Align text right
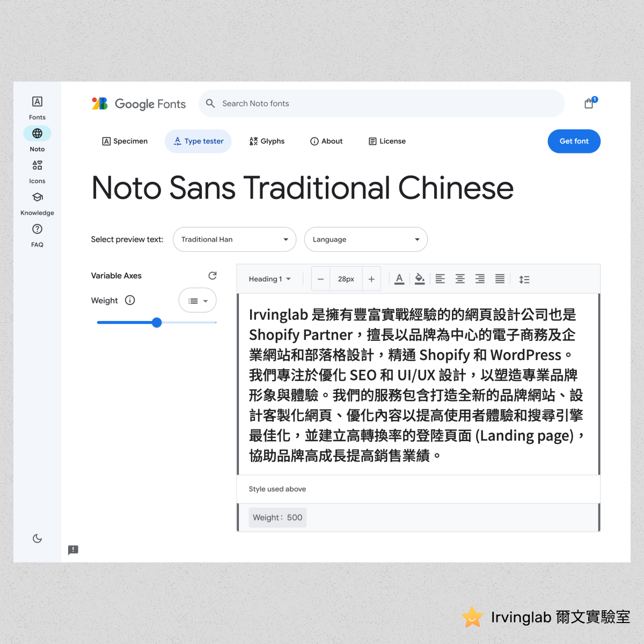This screenshot has width=644, height=644. [x=480, y=279]
